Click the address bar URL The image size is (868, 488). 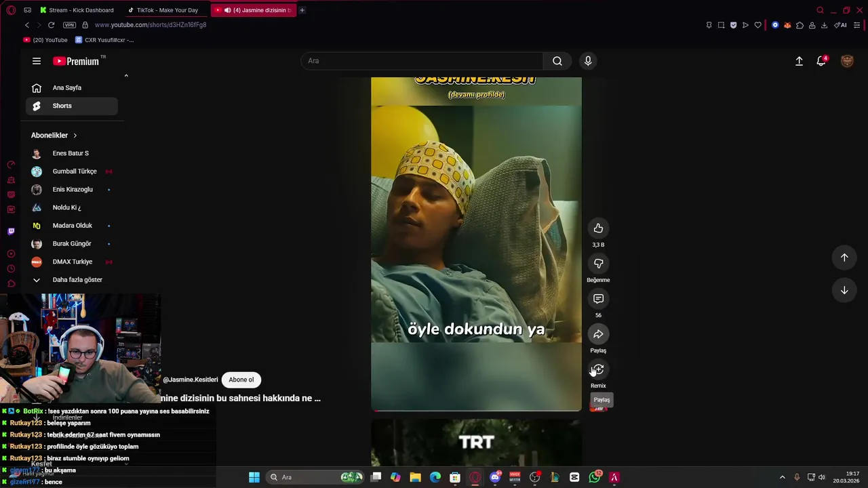151,25
